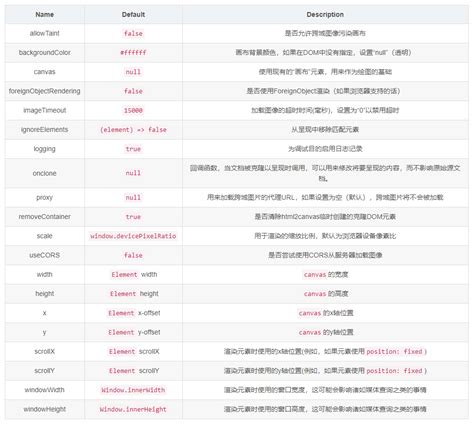This screenshot has height=424, width=474.
Task: Click position: fixed in scrollX row
Action: tap(394, 351)
